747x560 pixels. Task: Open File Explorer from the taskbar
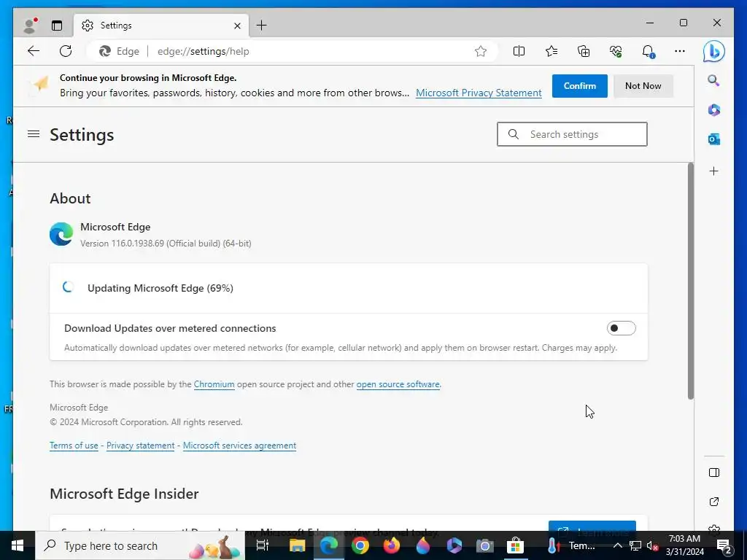297,545
